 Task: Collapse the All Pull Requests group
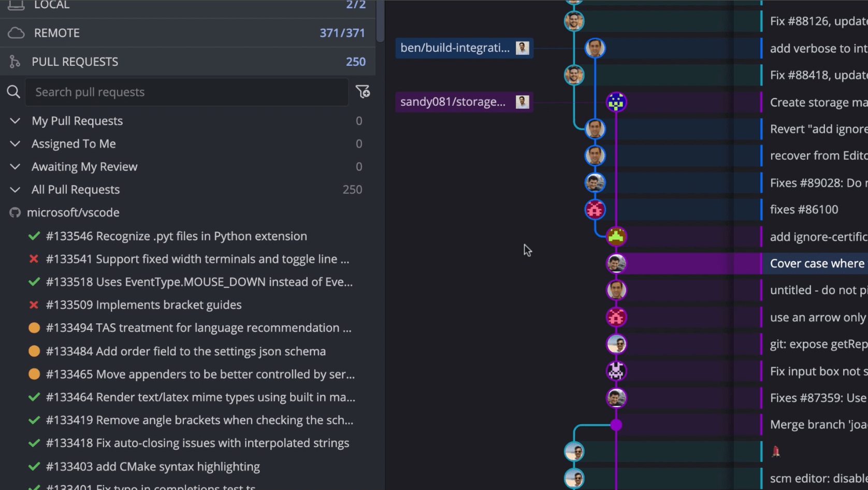[x=15, y=190]
